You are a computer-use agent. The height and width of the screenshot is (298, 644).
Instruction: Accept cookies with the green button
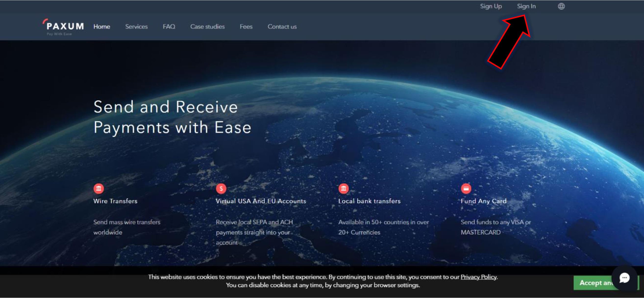click(595, 283)
